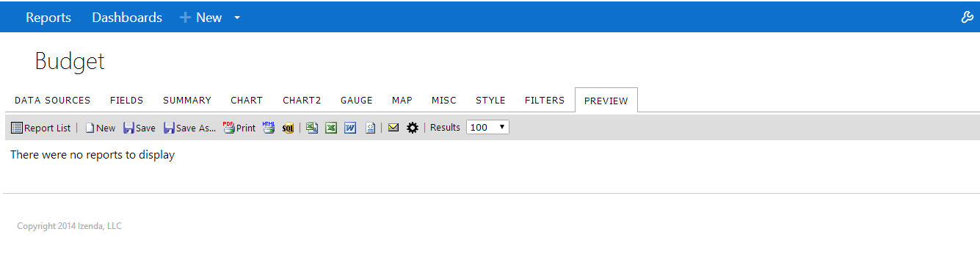Export report to CSV spreadsheet icon
Image resolution: width=980 pixels, height=265 pixels.
click(x=312, y=128)
